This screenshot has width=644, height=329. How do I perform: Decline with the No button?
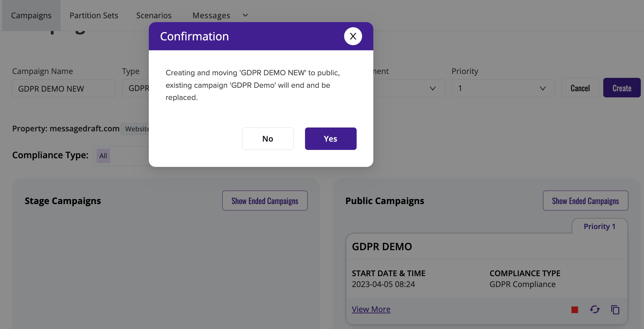coord(268,139)
